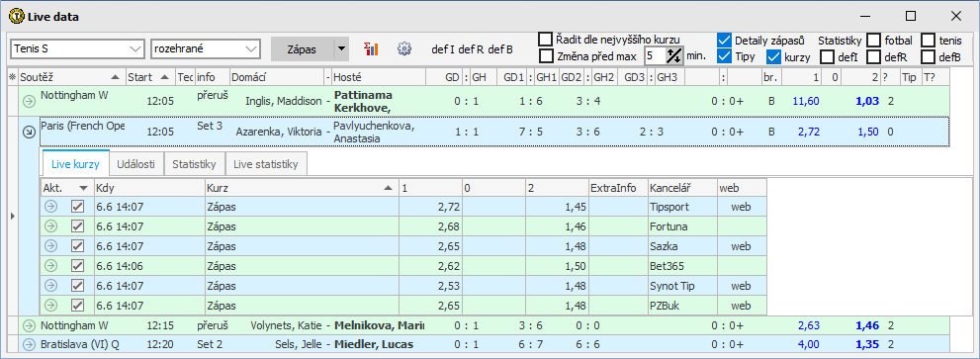The height and width of the screenshot is (359, 980).
Task: Click the Hosté column header
Action: click(x=379, y=77)
